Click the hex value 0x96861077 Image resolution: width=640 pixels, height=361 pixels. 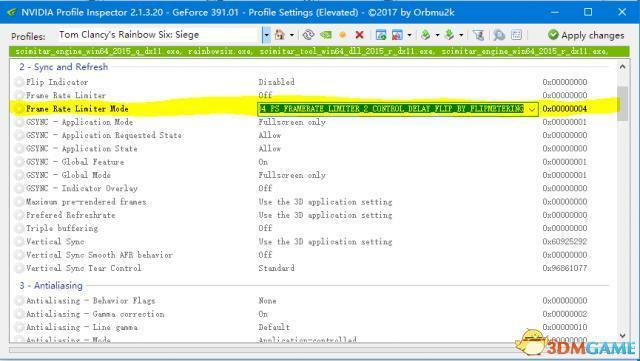point(565,268)
